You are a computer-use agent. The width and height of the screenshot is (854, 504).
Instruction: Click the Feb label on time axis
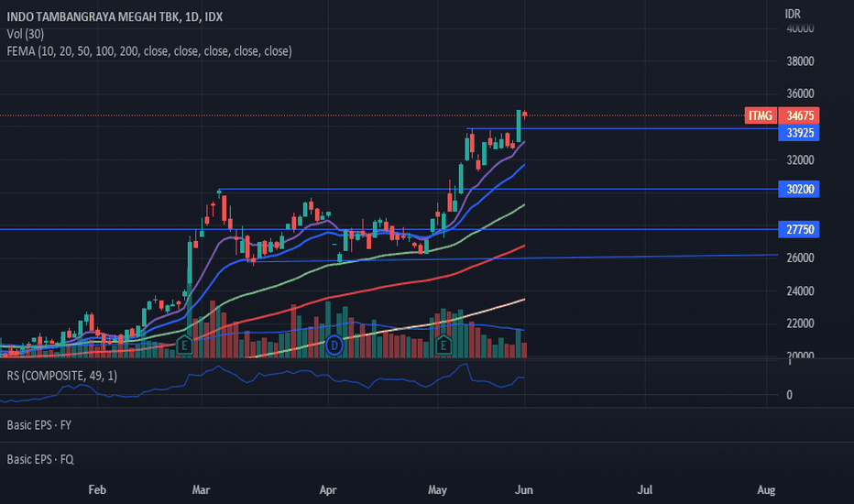click(x=97, y=490)
